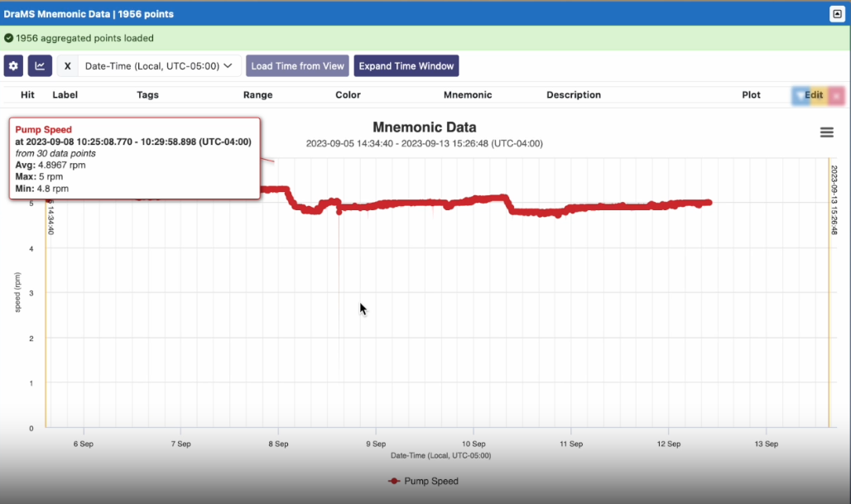Click the left orange start-time marker line
This screenshot has width=851, height=504.
[46, 314]
